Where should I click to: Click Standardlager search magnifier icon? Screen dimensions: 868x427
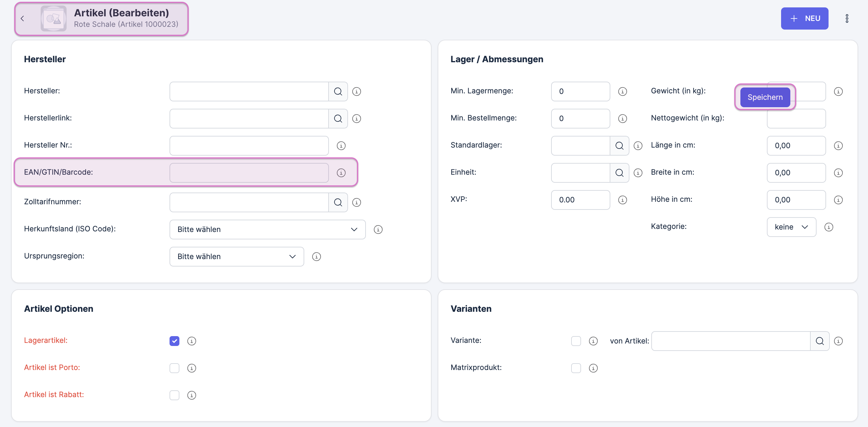619,145
